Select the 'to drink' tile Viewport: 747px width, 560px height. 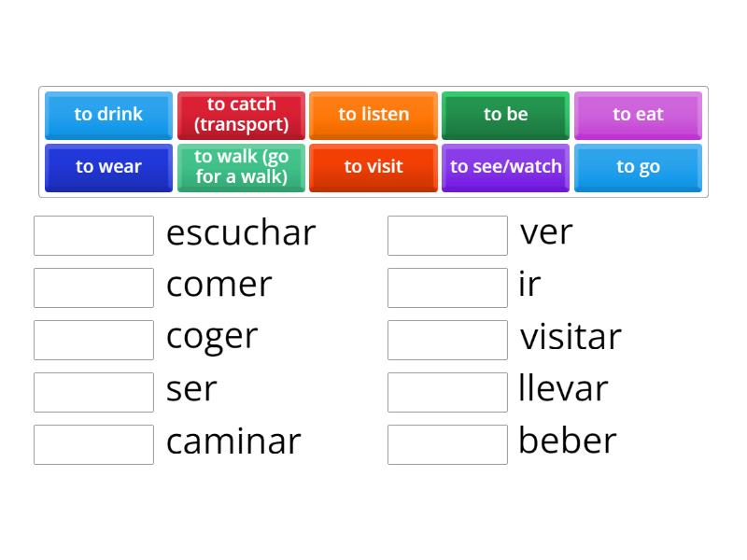point(107,115)
